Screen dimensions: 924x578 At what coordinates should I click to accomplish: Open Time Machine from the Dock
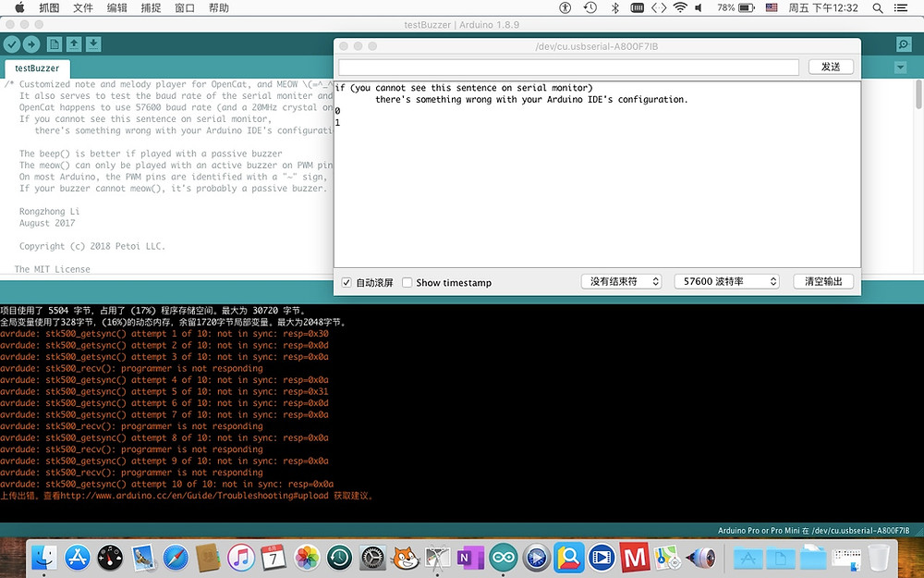339,558
